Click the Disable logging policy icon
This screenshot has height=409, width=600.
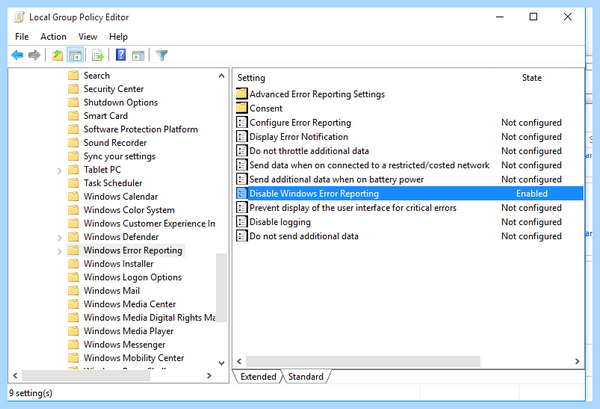coord(241,222)
